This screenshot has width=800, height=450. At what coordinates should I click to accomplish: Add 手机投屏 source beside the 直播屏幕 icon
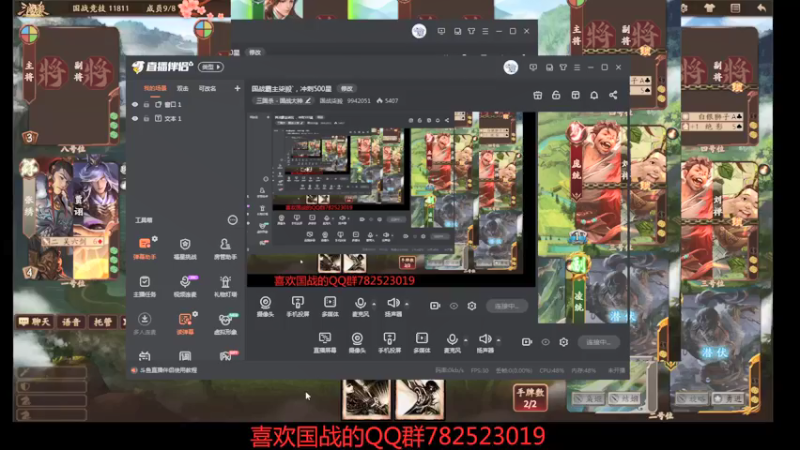(x=389, y=343)
